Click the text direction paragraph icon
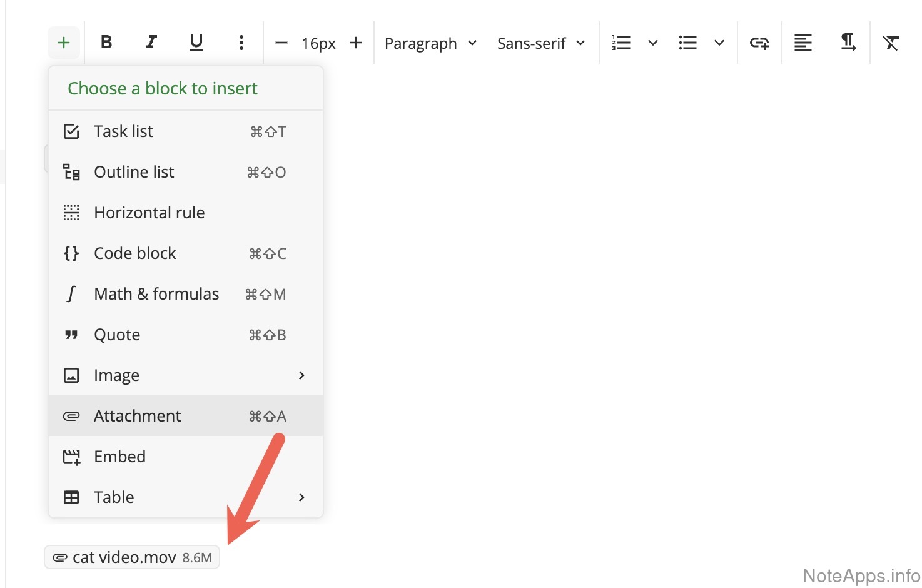The height and width of the screenshot is (588, 922). (x=848, y=43)
